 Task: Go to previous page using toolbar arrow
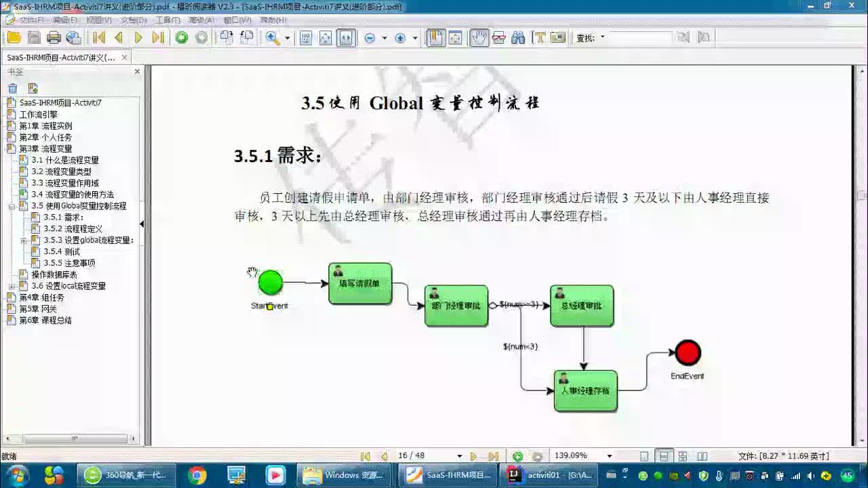[119, 38]
